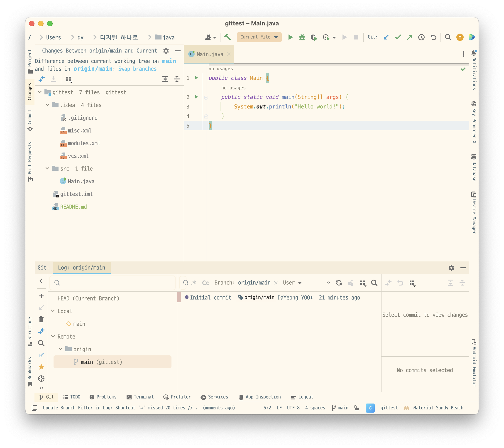Run the current file with green play button
Screen dimensions: 504x448
click(291, 37)
